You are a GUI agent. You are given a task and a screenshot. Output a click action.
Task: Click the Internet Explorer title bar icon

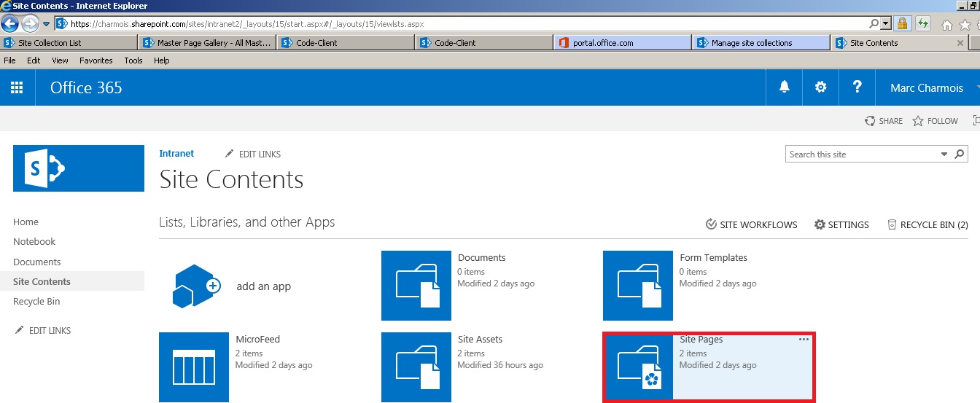coord(6,6)
